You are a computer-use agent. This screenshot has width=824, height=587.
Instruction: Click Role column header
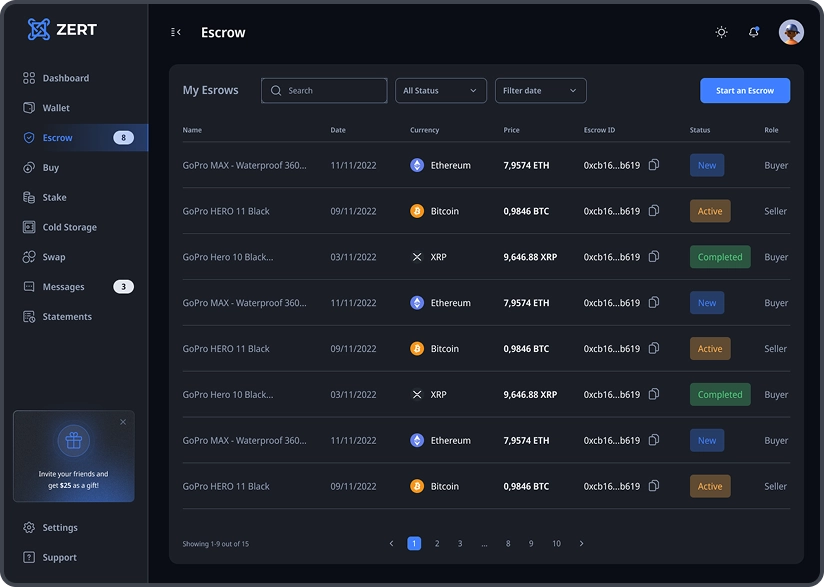[x=771, y=130]
